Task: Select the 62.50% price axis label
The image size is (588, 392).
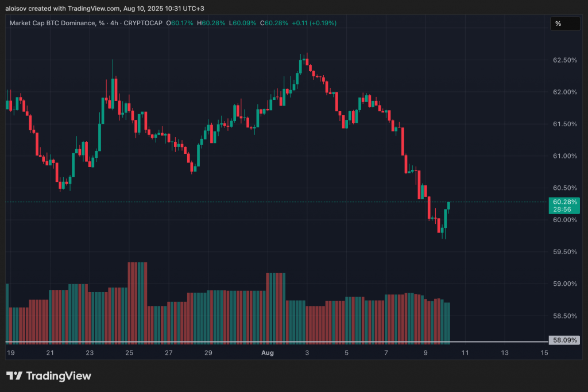Action: click(565, 60)
